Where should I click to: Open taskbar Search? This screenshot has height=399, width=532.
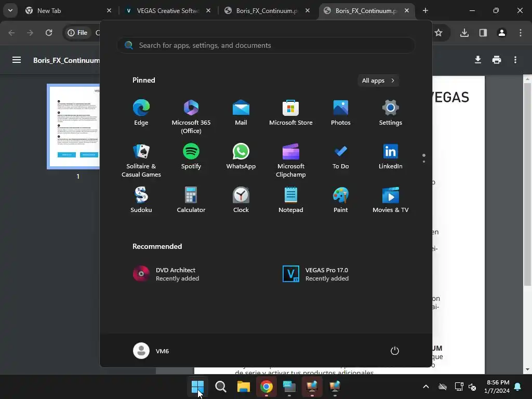point(220,386)
